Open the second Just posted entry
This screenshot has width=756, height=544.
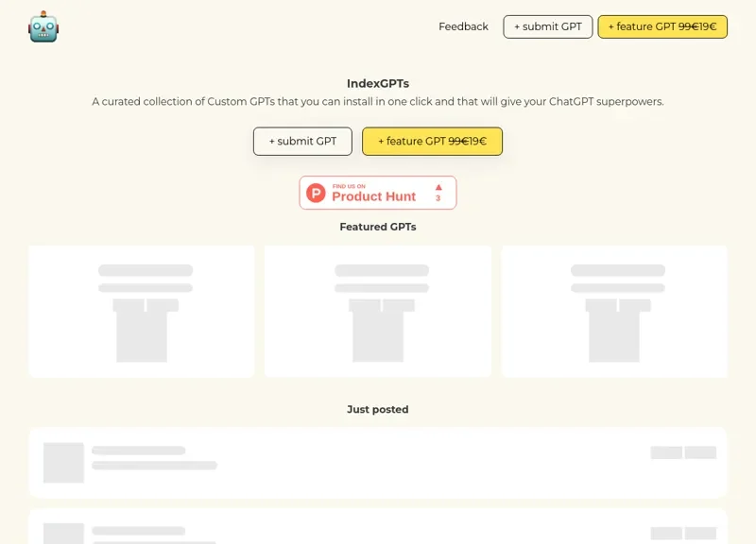coord(378,526)
